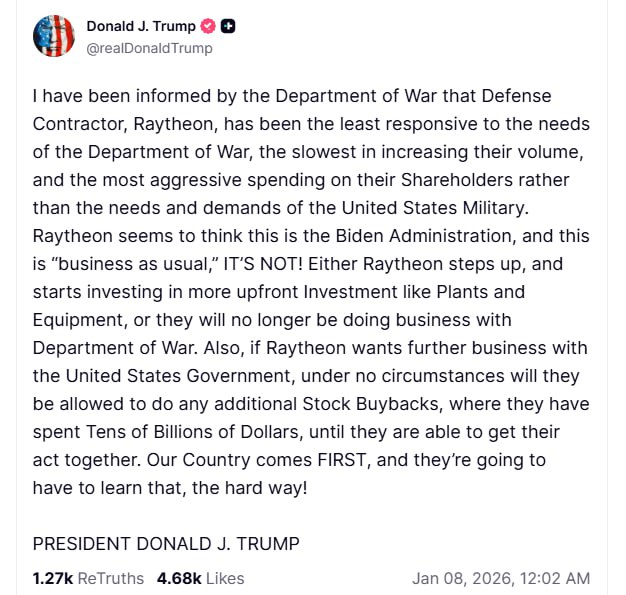626x595 pixels.
Task: Click the 1.27k count number
Action: 53,578
